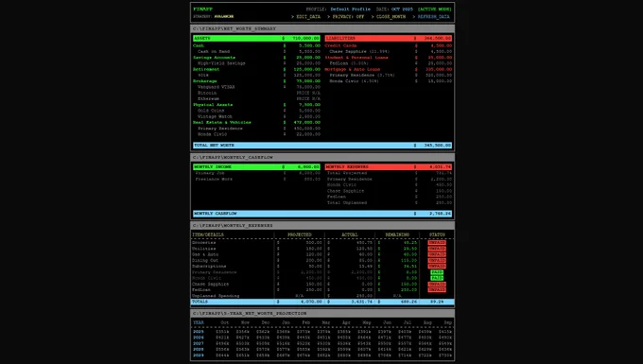The width and height of the screenshot is (643, 364).
Task: Click the NET_WORTH_SUMMARY section title bar
Action: tap(322, 28)
